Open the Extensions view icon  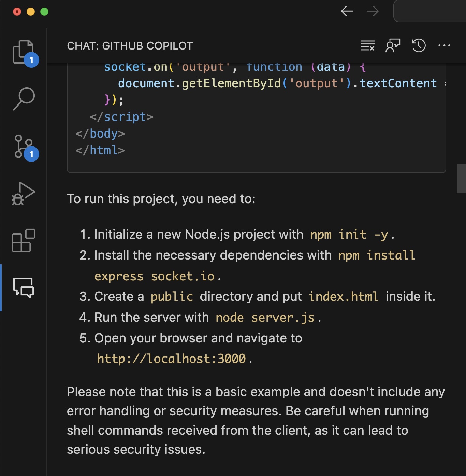(24, 240)
